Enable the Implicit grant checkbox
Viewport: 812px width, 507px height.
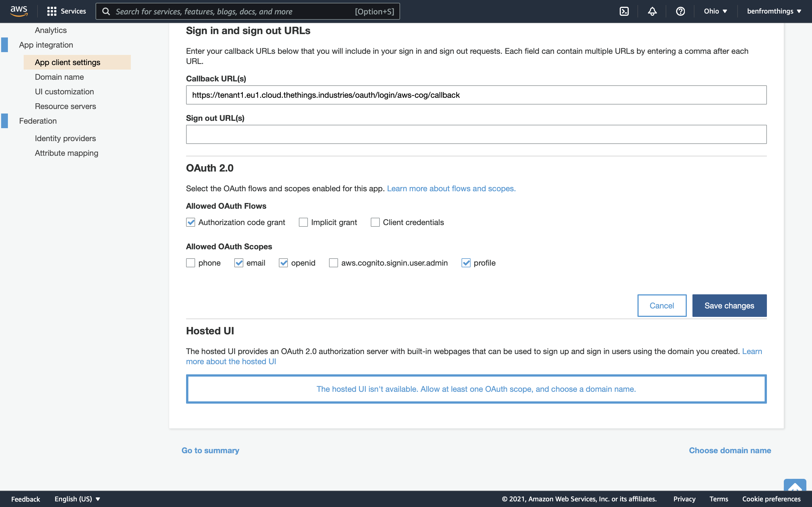point(303,222)
